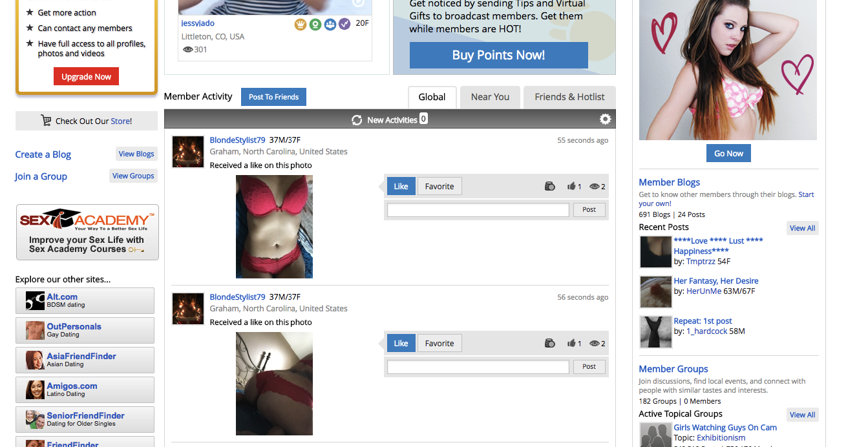Click the comment field on the first post

[x=478, y=210]
